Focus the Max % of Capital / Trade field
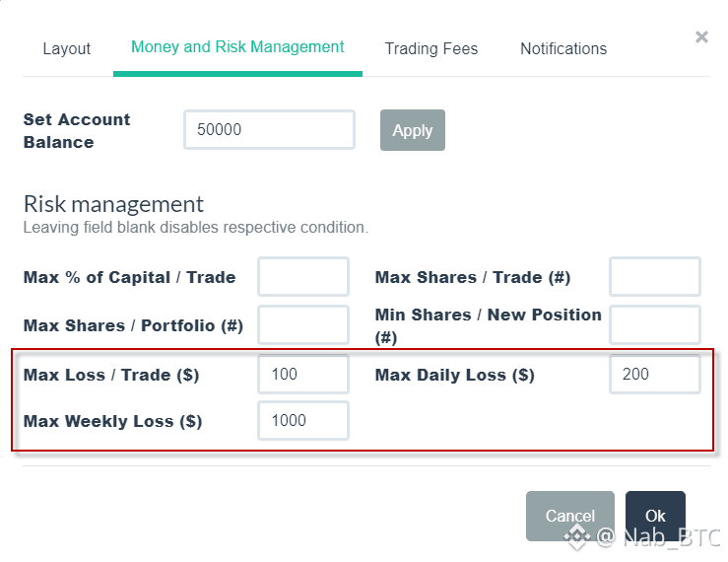 click(x=303, y=277)
